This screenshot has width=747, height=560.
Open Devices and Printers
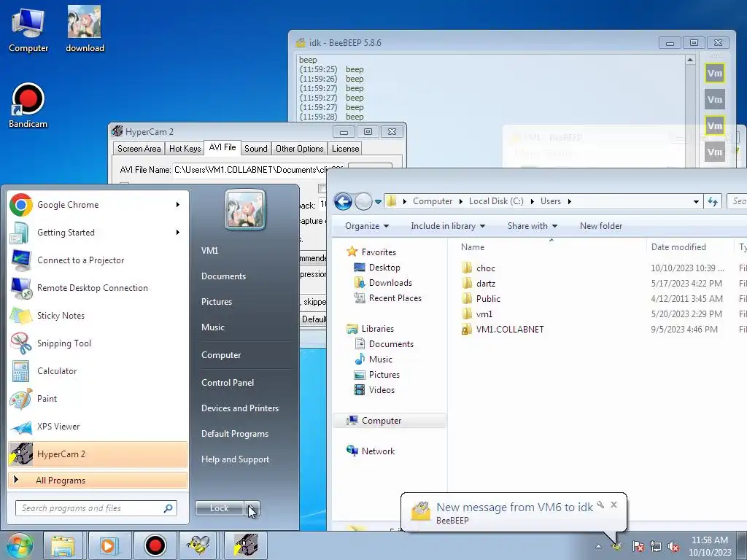[239, 408]
